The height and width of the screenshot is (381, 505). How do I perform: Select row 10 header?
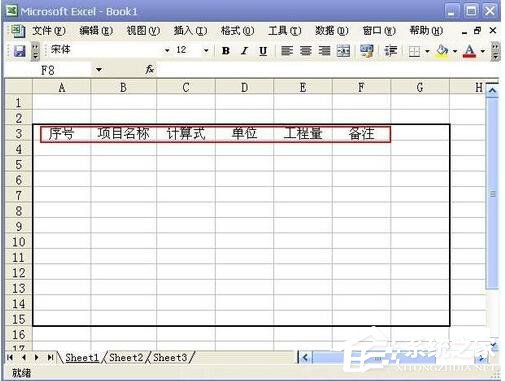click(19, 242)
